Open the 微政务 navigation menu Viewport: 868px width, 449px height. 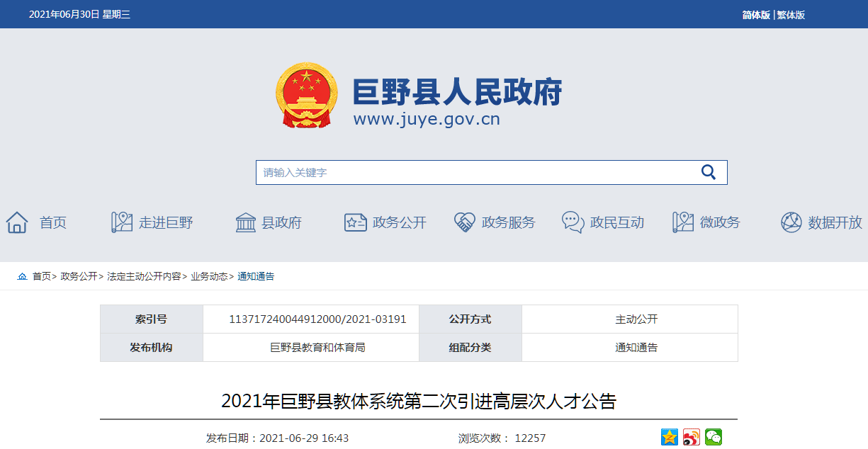tap(719, 222)
